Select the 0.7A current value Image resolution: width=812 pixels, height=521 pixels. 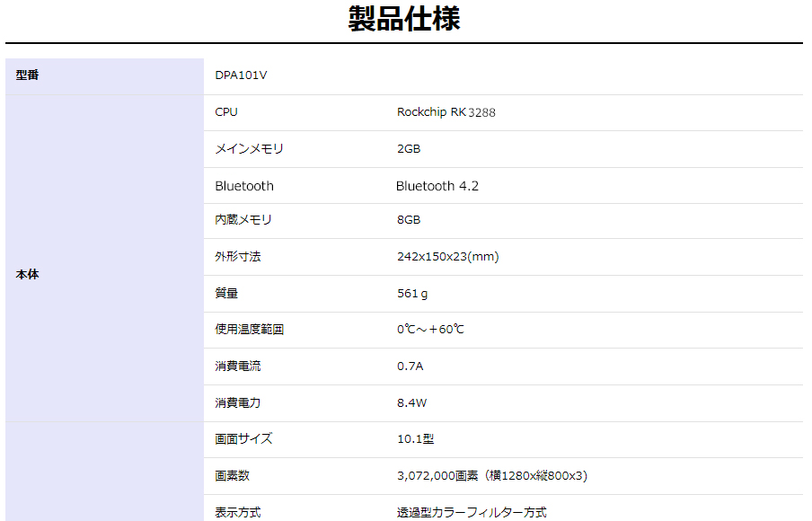coord(410,366)
